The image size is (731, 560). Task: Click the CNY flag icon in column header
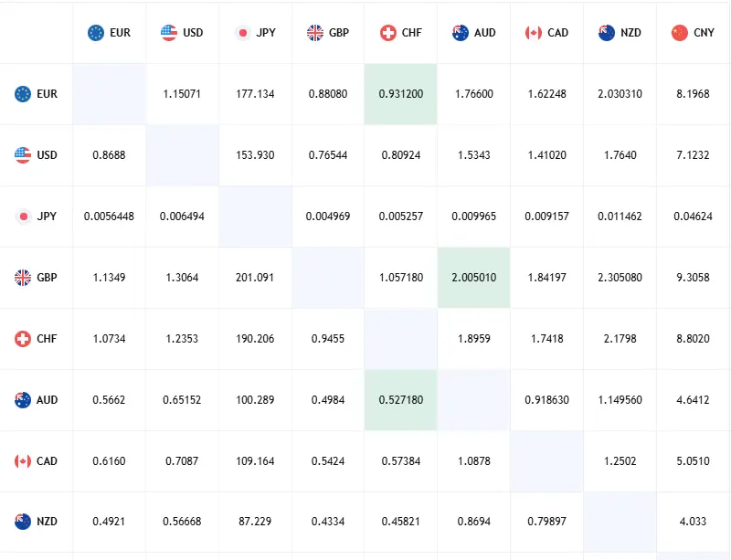coord(679,33)
